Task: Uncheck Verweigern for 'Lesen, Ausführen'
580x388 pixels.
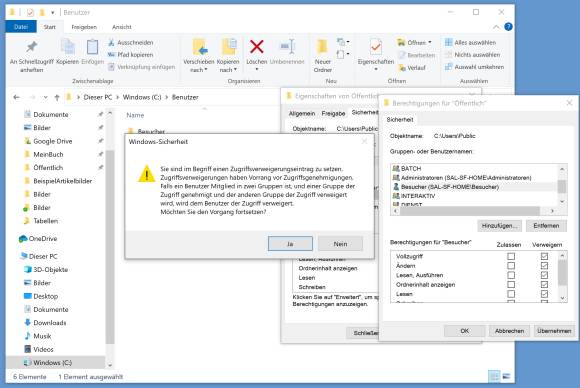Action: 544,275
